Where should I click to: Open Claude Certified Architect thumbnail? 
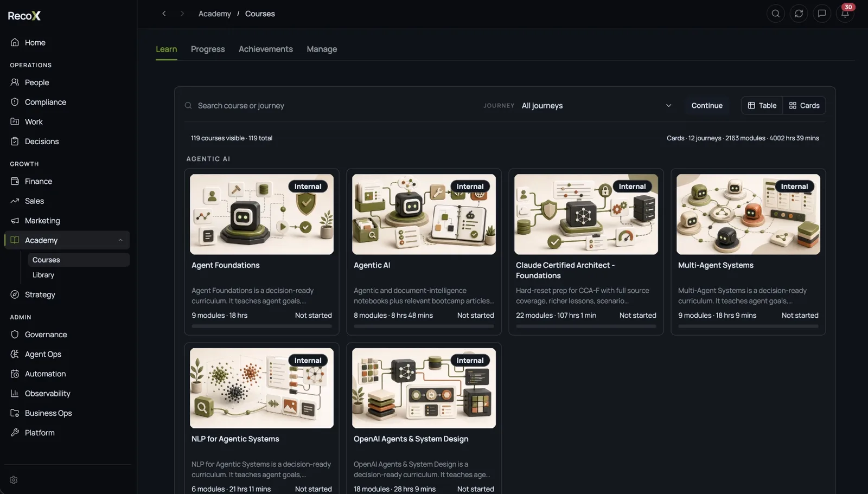click(x=586, y=214)
